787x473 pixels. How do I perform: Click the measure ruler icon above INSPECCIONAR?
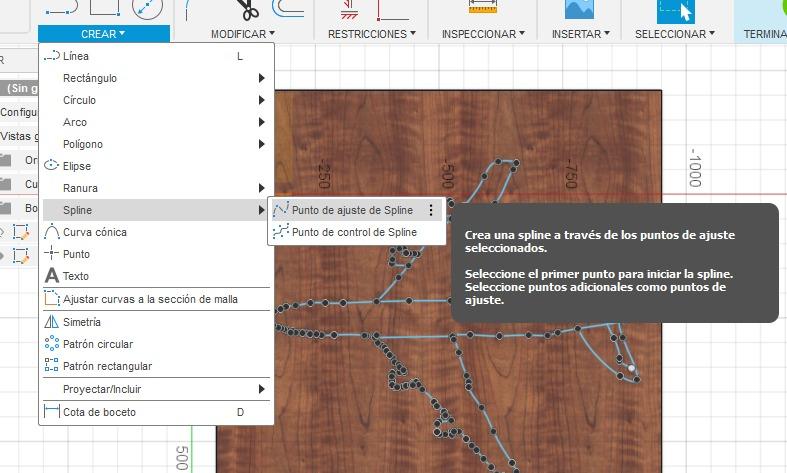pos(483,7)
